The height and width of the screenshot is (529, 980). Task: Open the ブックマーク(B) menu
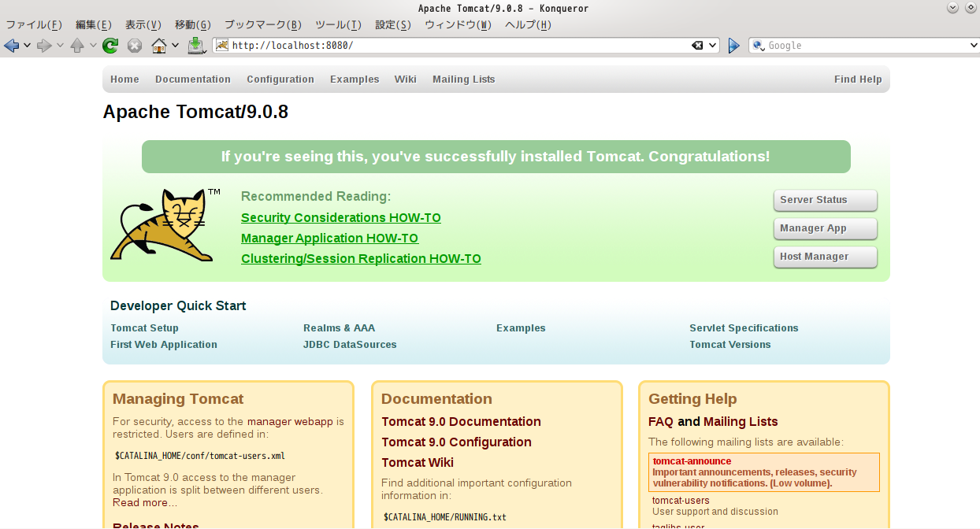point(263,24)
